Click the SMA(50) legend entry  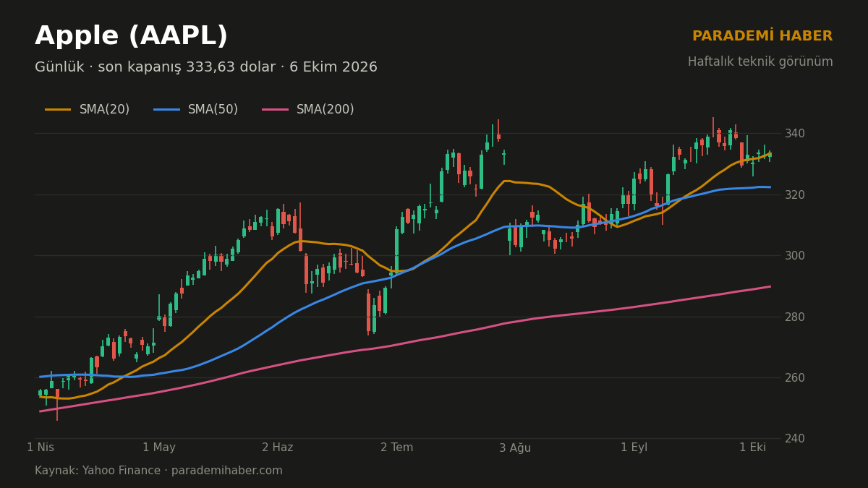tap(196, 110)
